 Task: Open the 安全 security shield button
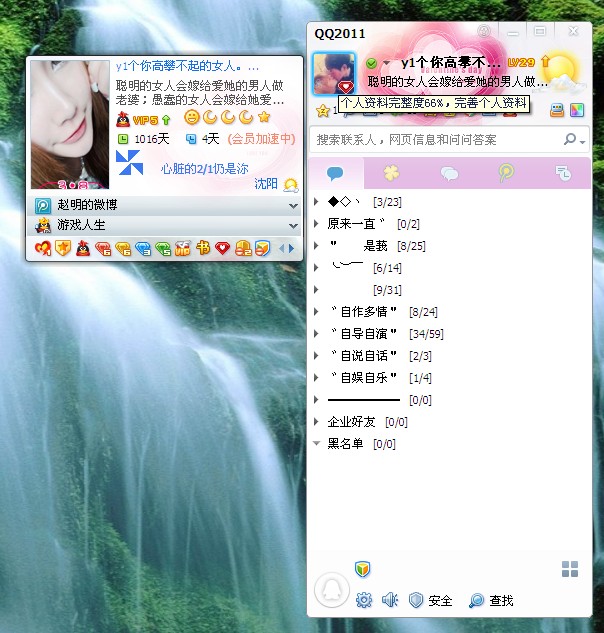430,601
